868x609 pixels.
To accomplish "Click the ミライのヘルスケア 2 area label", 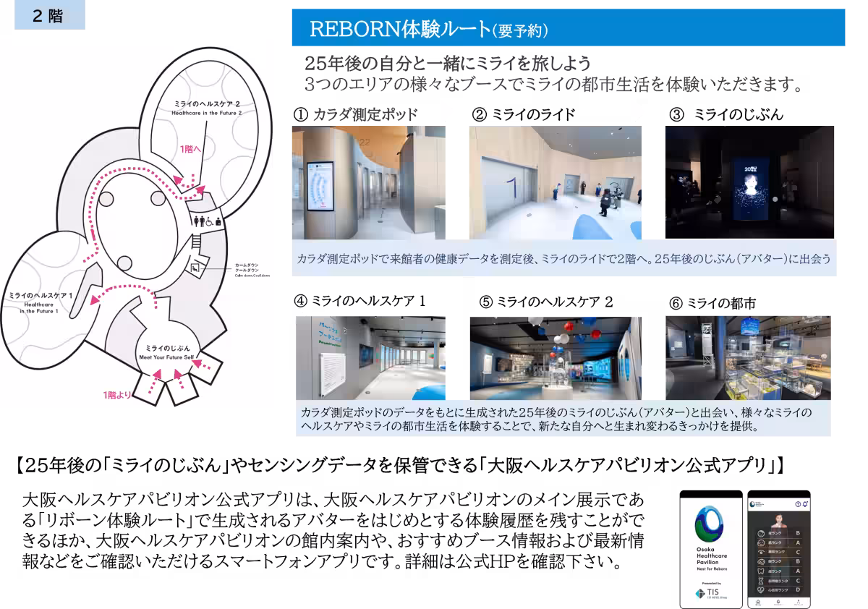I will coord(206,106).
